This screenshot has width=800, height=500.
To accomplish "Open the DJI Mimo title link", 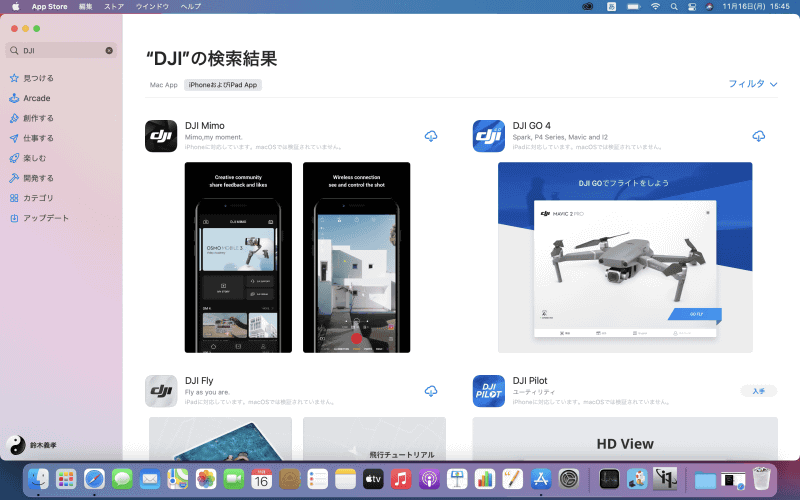I will pyautogui.click(x=205, y=126).
